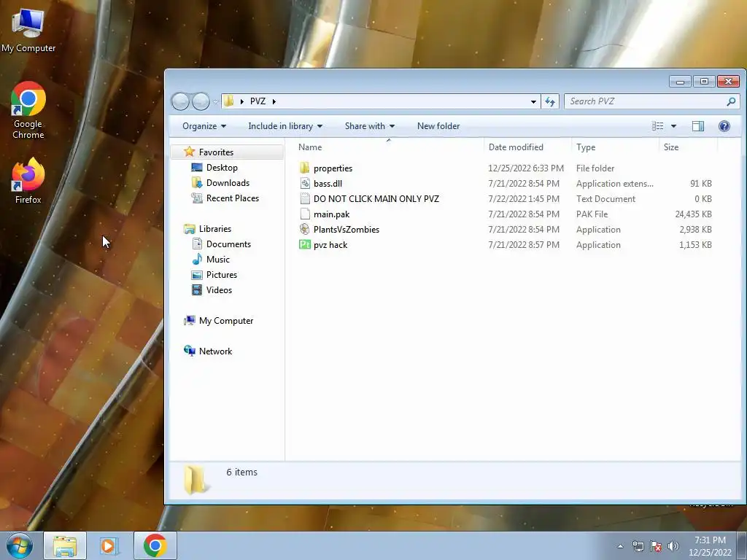
Task: Expand the arrow before PVZ breadcrumb
Action: click(x=242, y=101)
